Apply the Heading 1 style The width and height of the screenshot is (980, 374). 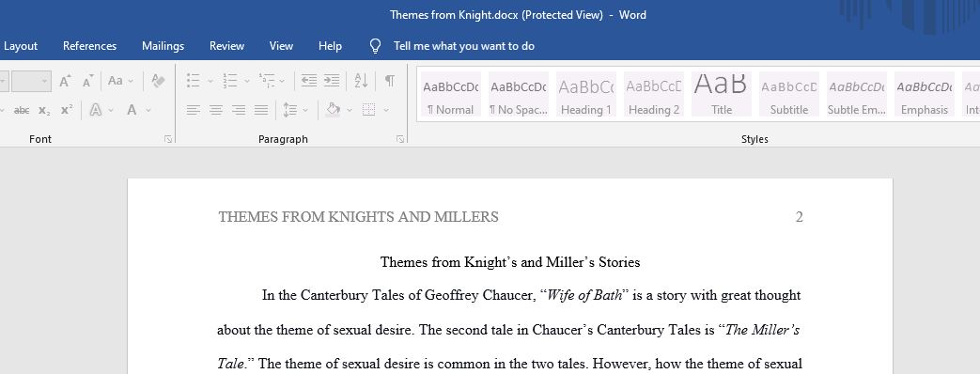click(586, 94)
